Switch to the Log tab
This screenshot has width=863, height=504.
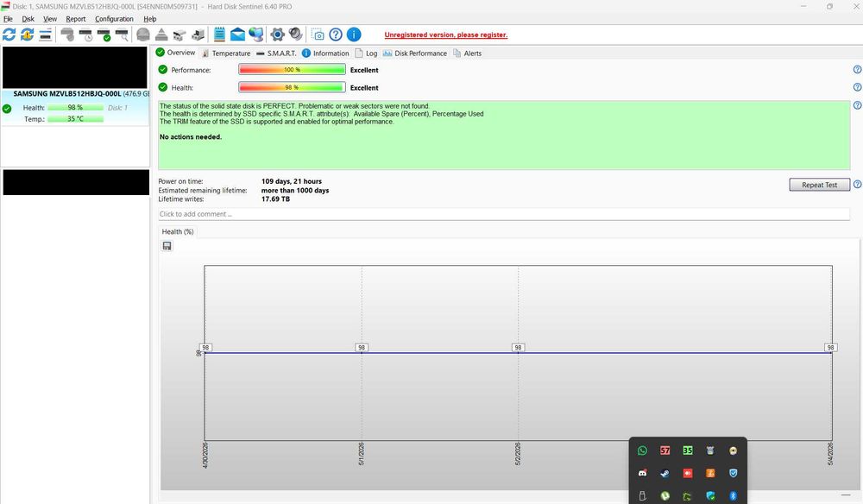366,54
